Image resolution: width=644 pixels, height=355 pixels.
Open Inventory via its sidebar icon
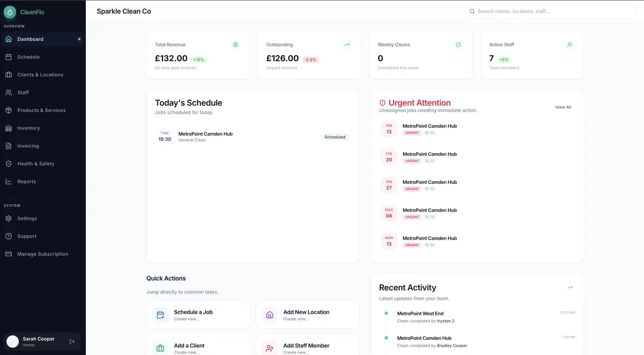(x=9, y=128)
